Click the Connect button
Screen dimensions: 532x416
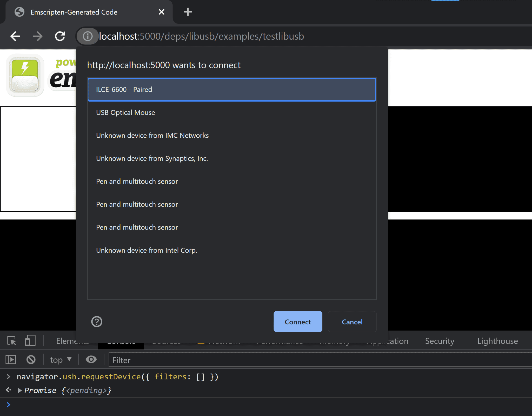(298, 322)
